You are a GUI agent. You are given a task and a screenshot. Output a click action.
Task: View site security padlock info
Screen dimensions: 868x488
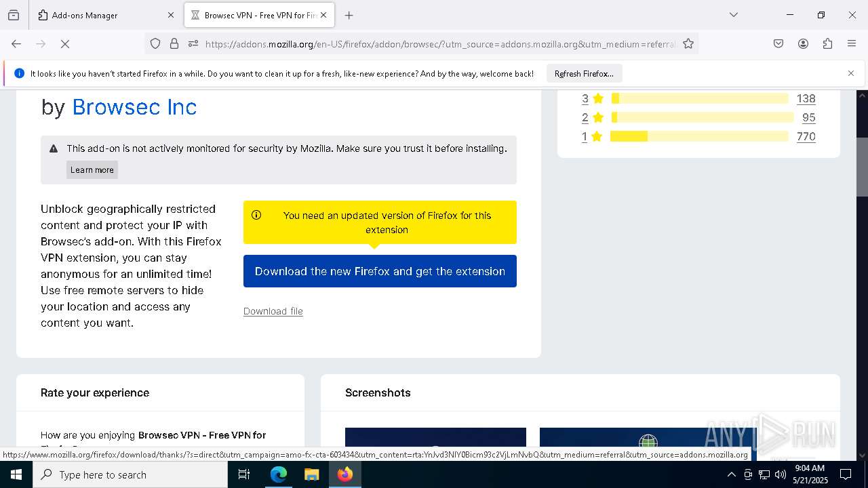click(x=174, y=43)
